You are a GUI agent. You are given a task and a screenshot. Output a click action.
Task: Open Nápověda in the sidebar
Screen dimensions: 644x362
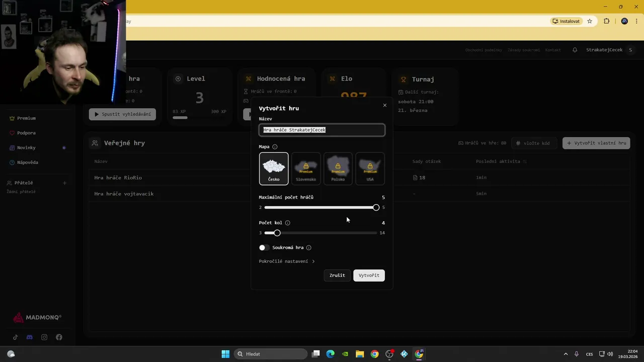pyautogui.click(x=28, y=162)
